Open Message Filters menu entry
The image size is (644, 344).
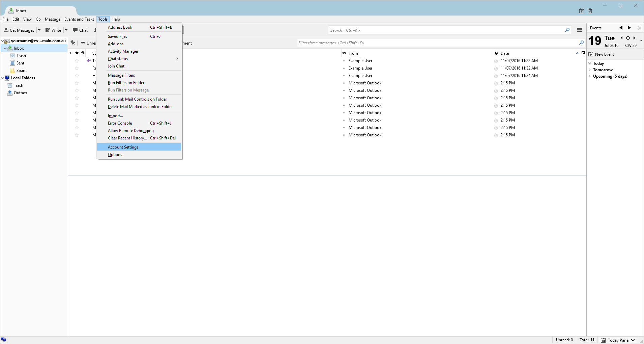click(121, 75)
